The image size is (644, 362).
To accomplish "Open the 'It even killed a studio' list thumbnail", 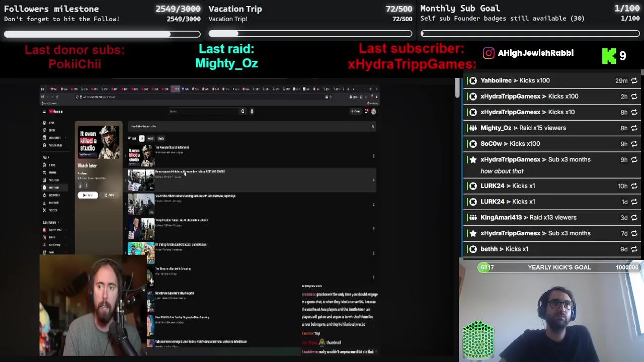I will point(141,156).
